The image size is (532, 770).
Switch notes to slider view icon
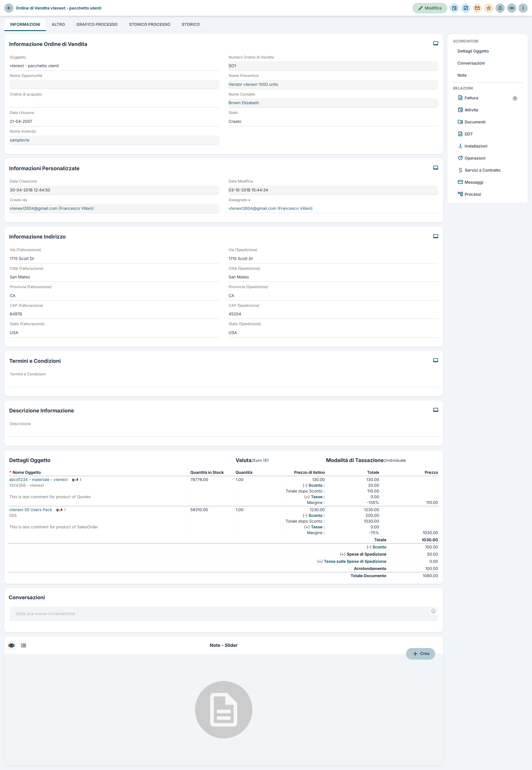pos(11,645)
